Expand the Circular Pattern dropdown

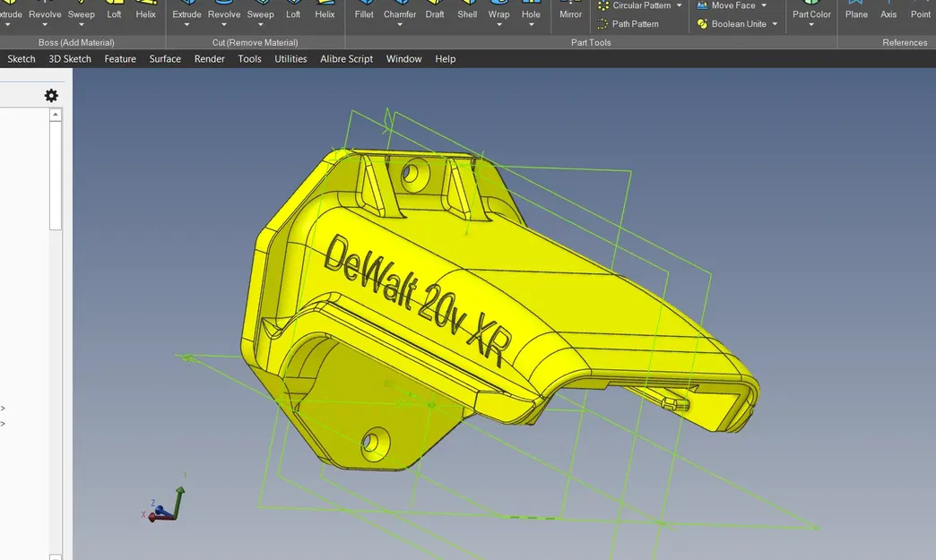[x=679, y=5]
